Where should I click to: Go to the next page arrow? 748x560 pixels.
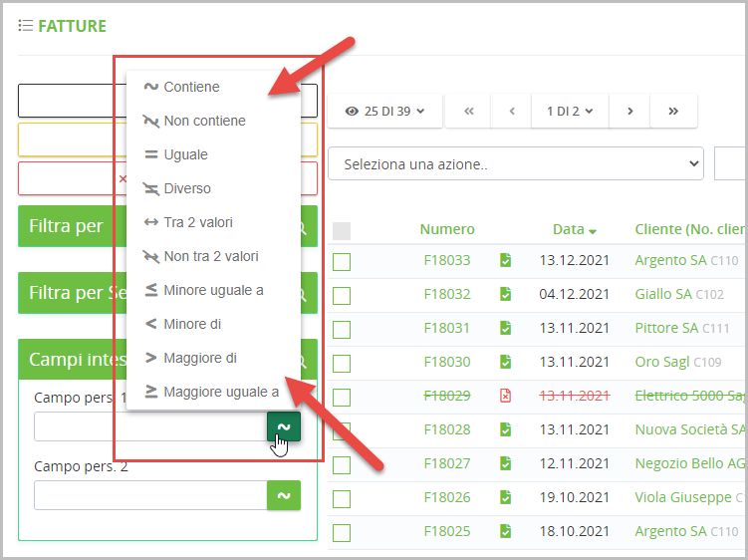coord(630,111)
